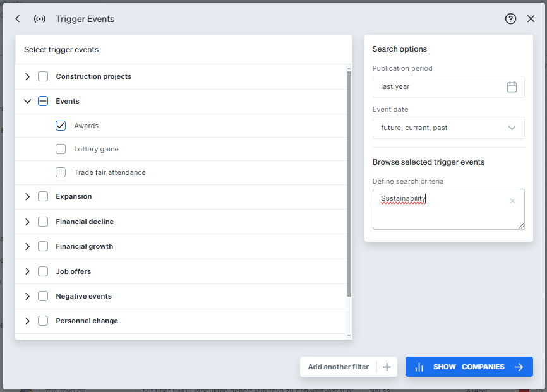The width and height of the screenshot is (547, 392).
Task: Collapse the Events category chevron
Action: coord(27,101)
